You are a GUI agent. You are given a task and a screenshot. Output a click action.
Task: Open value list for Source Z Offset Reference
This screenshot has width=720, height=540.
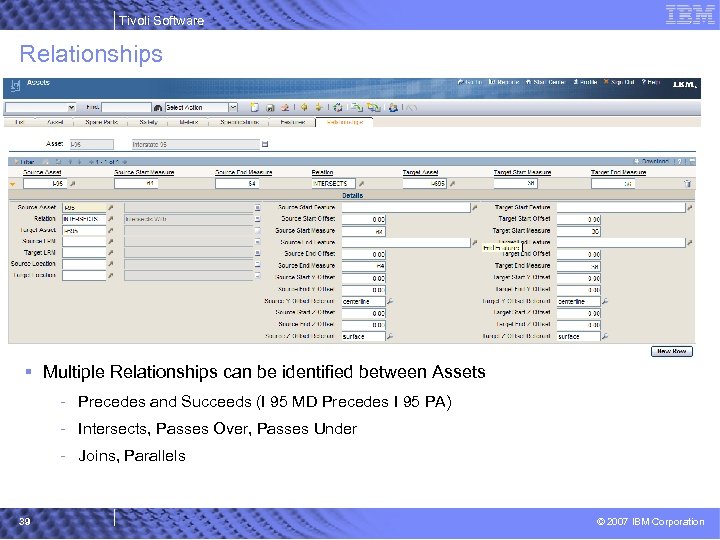coord(390,337)
